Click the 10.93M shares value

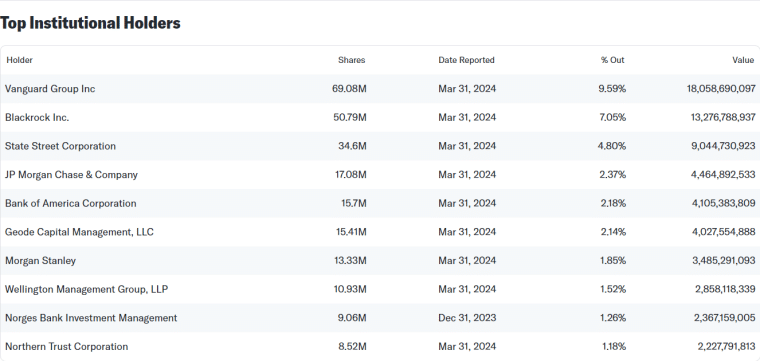tap(351, 289)
